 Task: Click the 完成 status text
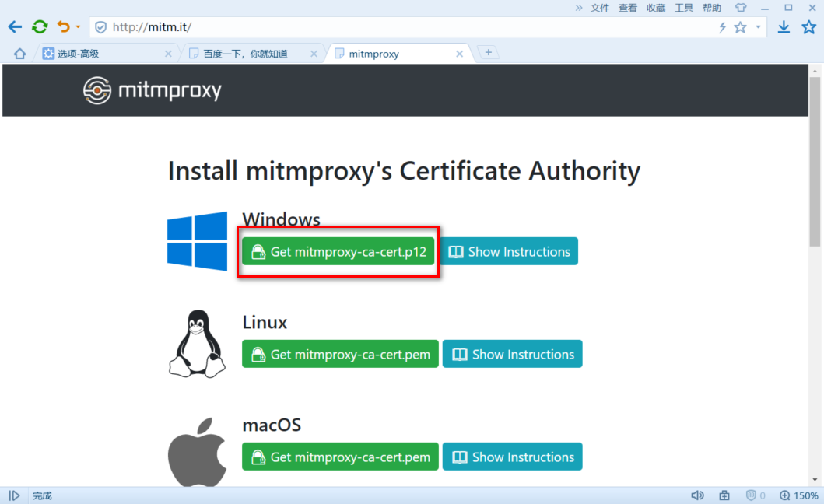click(42, 495)
